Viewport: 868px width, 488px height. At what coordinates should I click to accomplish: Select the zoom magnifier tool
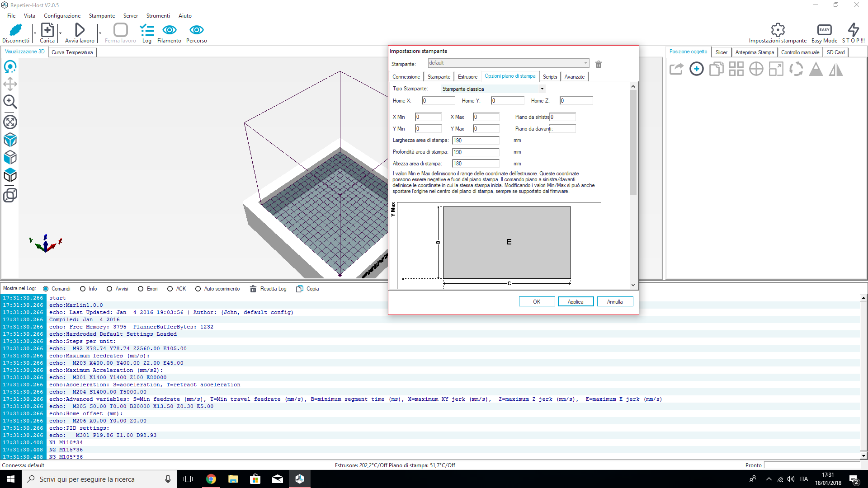(10, 102)
